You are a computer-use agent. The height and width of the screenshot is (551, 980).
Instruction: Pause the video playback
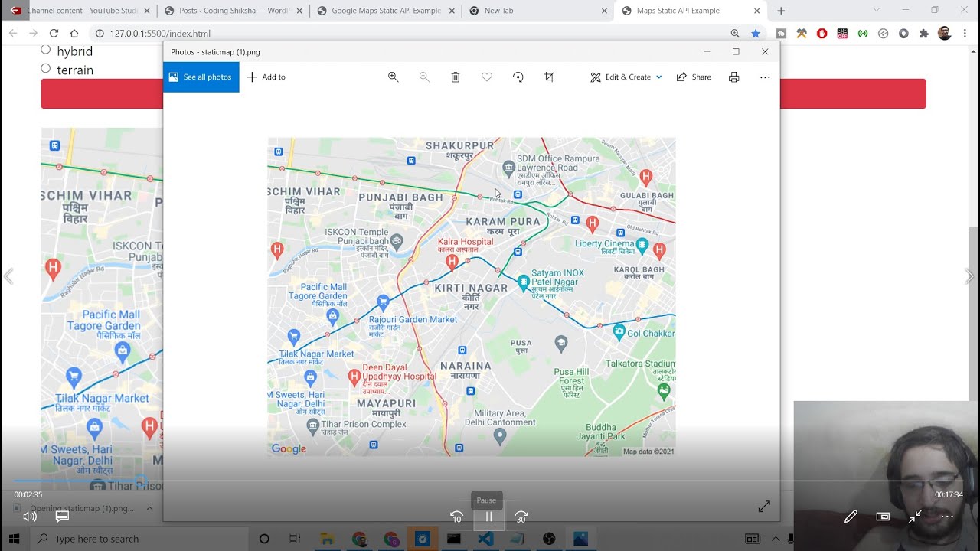coord(488,517)
